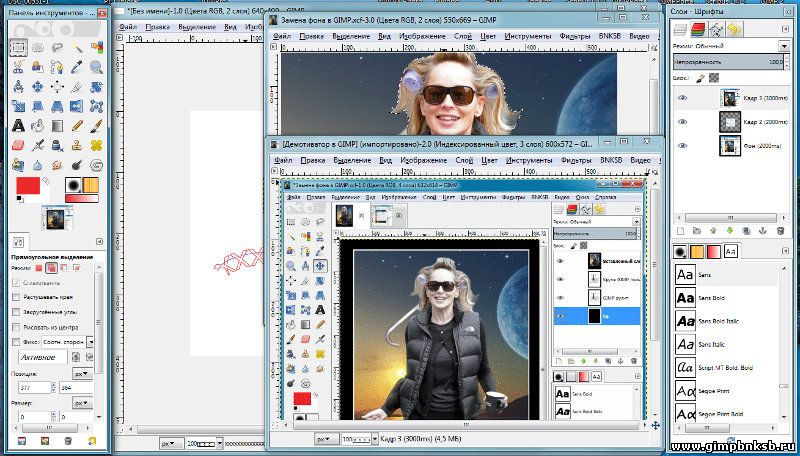Toggle the Закруглённые углы checkbox
Viewport: 800px width, 456px height.
click(16, 312)
